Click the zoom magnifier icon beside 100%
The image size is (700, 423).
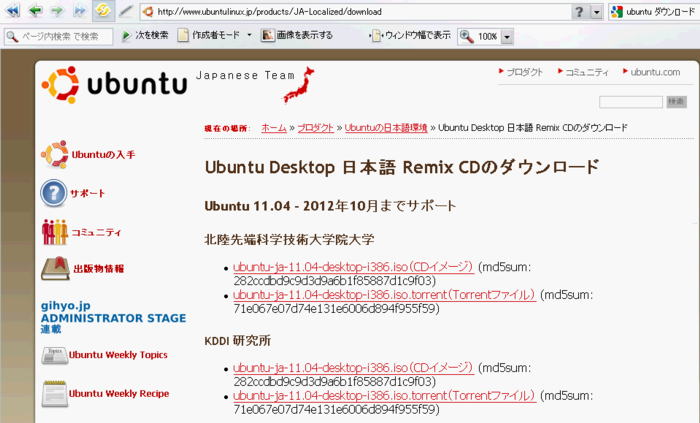[467, 36]
